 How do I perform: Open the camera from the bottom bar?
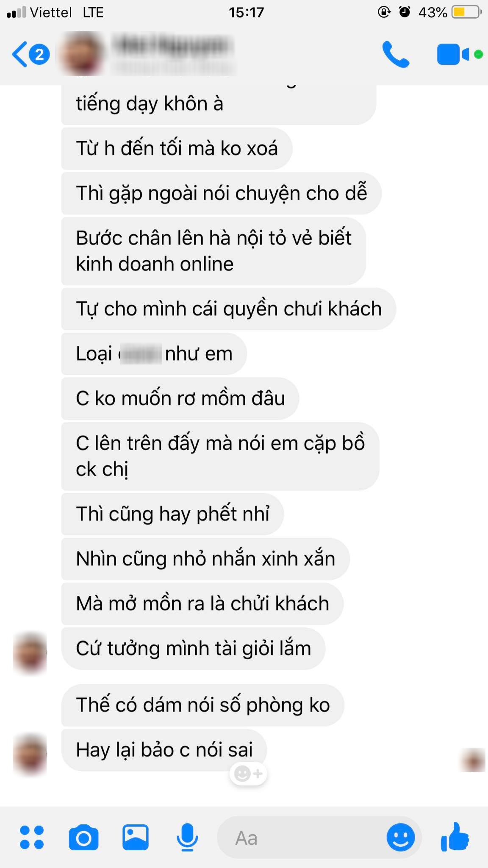[83, 837]
